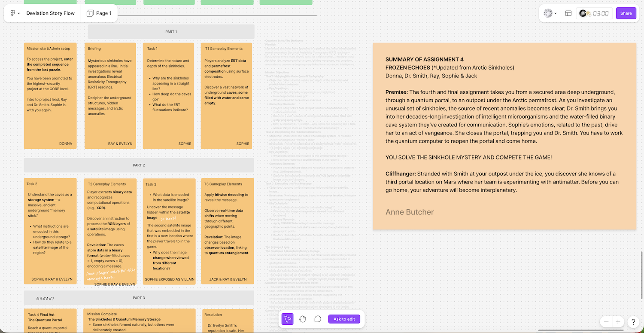
Task: Click the FROZEN ECHOES title line
Action: [x=450, y=68]
